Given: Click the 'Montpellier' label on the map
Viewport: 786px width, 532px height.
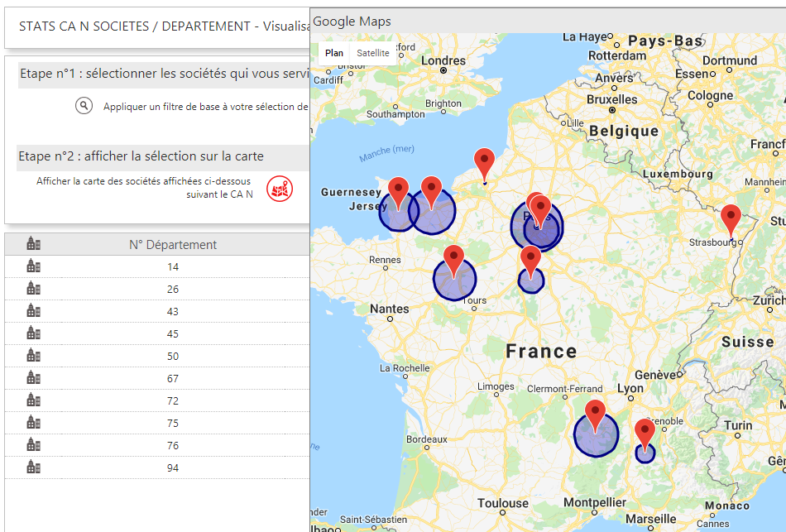Looking at the screenshot, I should (x=595, y=502).
